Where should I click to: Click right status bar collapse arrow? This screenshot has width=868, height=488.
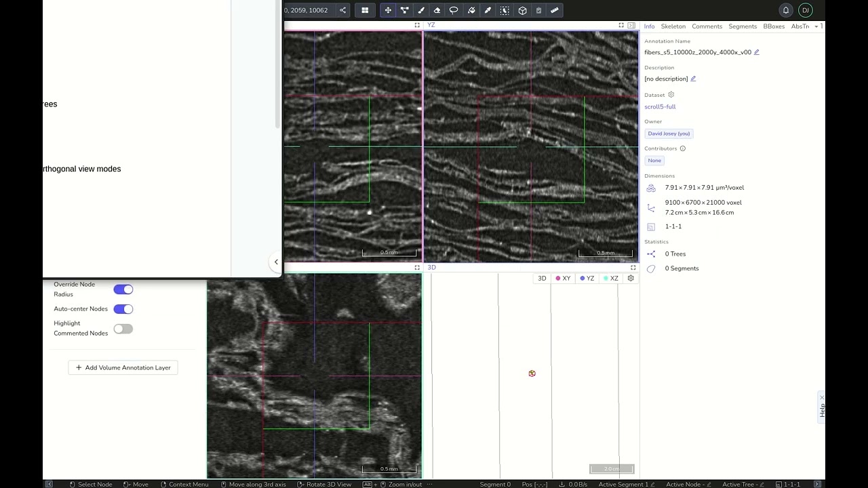817,484
